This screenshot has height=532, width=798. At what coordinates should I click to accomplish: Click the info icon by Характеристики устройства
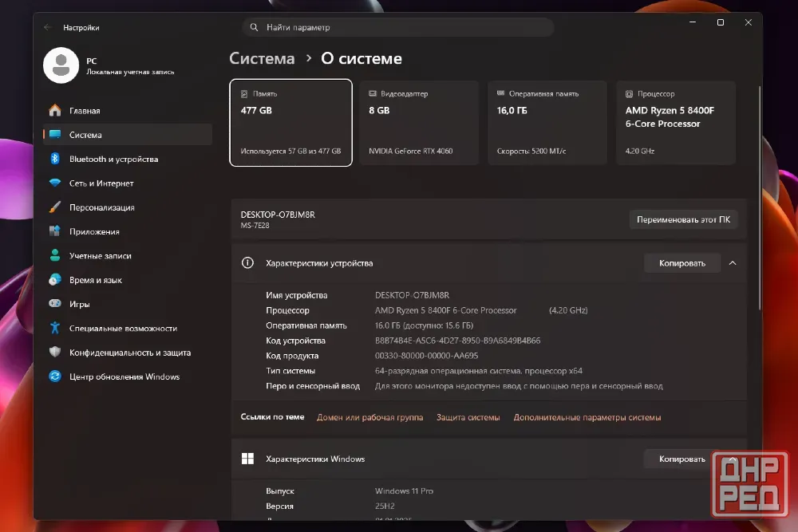248,263
